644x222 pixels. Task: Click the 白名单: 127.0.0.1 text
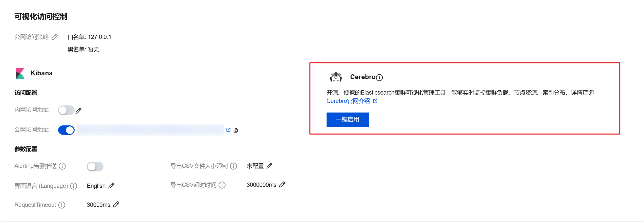click(x=89, y=37)
